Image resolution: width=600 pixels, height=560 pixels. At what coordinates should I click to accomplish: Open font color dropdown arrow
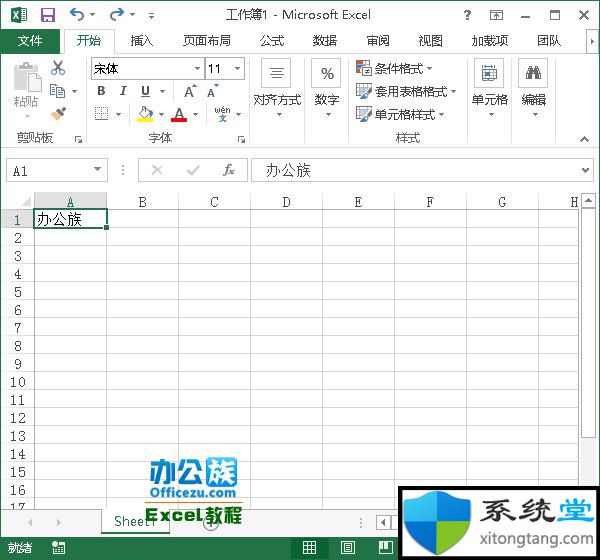tap(196, 114)
